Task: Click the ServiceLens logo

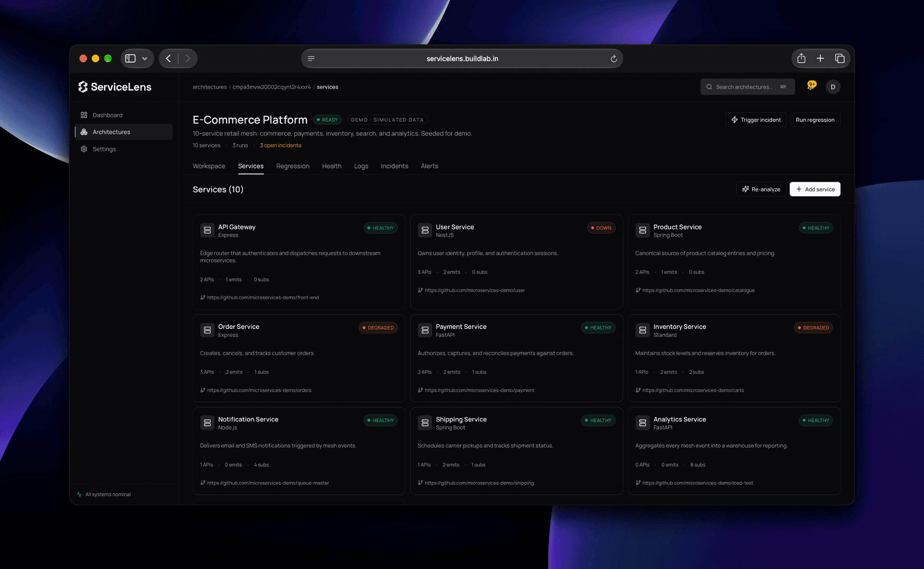Action: (x=115, y=87)
